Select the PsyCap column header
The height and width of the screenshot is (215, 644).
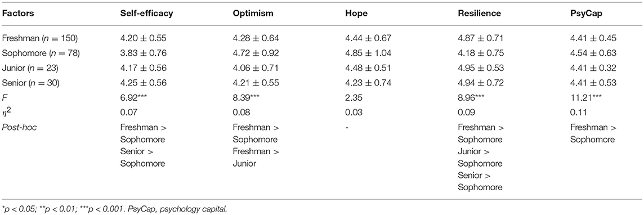tap(583, 13)
